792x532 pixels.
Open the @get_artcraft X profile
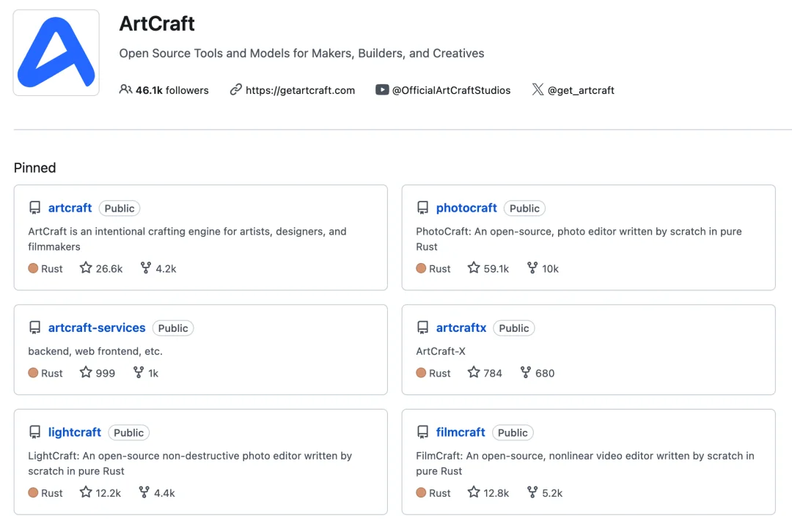pos(581,90)
